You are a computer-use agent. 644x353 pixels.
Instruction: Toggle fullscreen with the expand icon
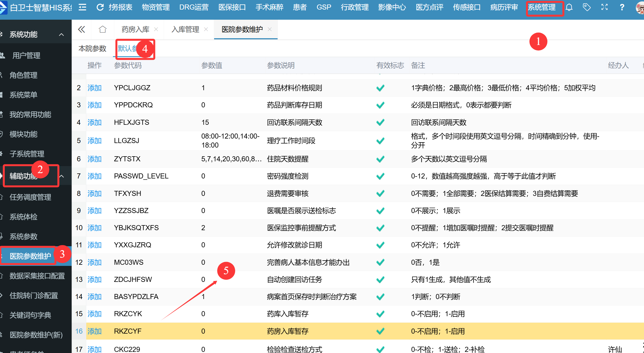pos(604,7)
